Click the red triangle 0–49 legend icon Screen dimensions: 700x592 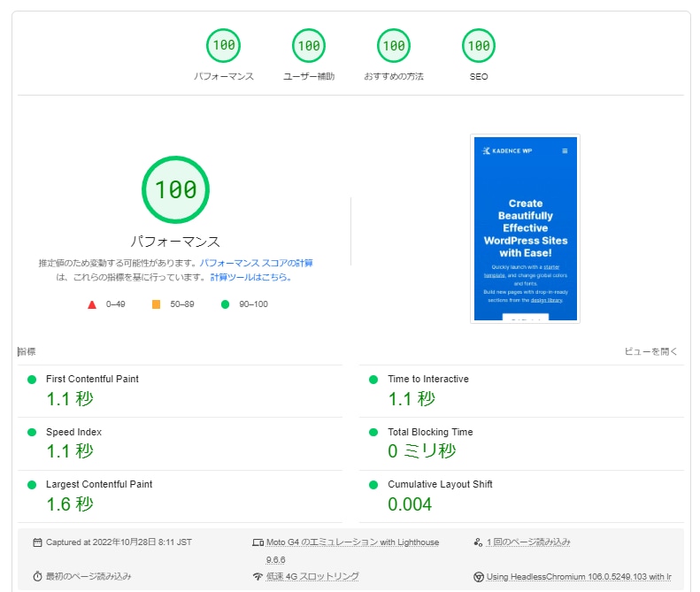[x=92, y=304]
